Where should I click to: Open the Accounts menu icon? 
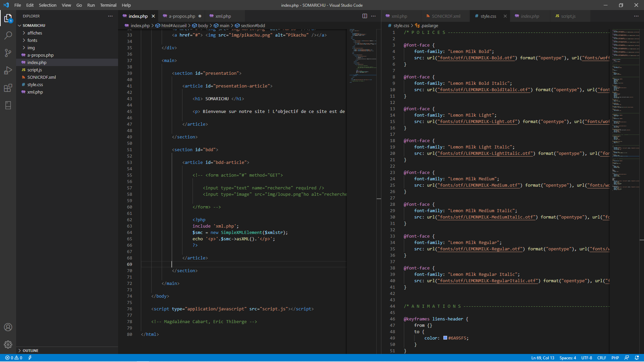coord(8,327)
